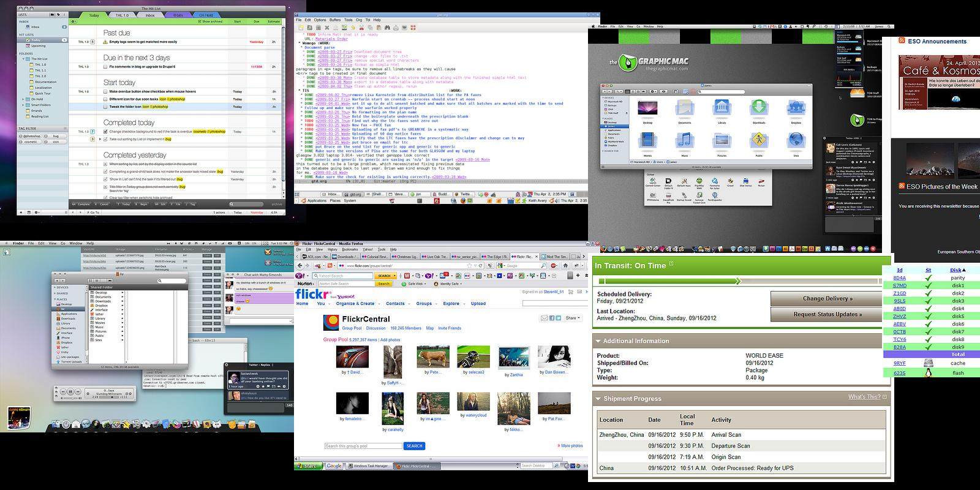Image resolution: width=980 pixels, height=490 pixels.
Task: Uncheck the Change checkbox background task
Action: 105,132
